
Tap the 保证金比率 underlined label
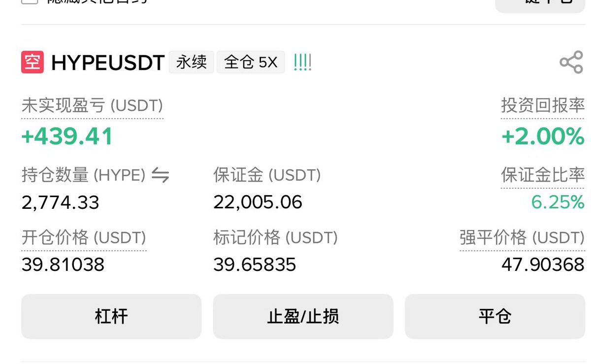[x=543, y=175]
